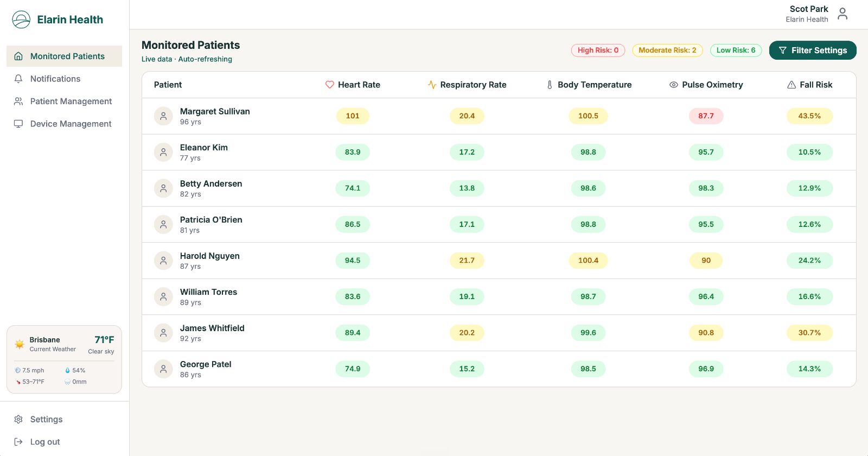Click James Whitfield's avatar icon

click(163, 333)
